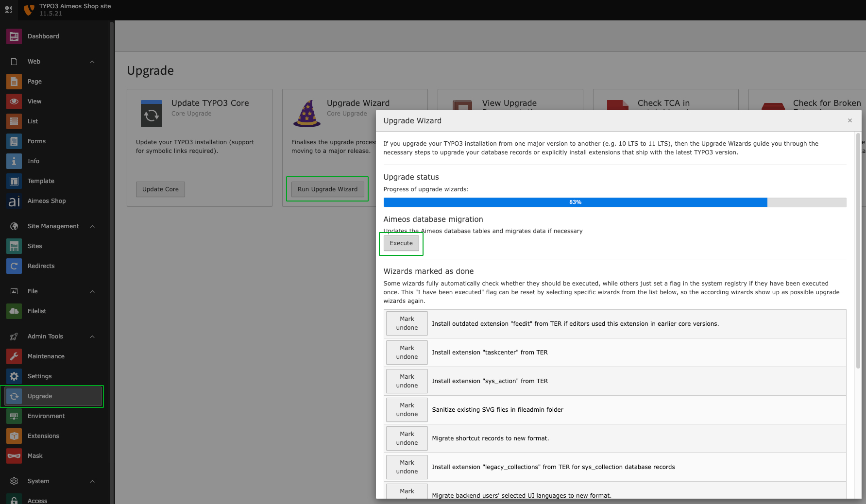Viewport: 866px width, 504px height.
Task: Mark the "sys_action" extension wizard undone
Action: 407,381
